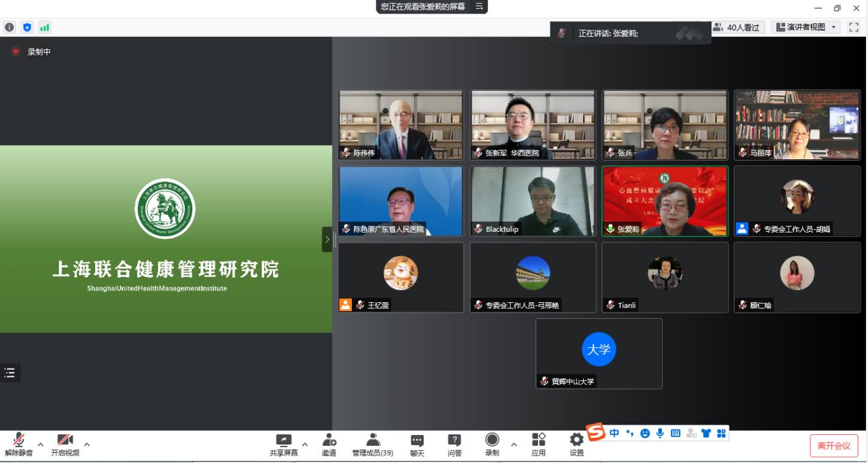Screen dimensions: 868x463
Task: Select 顾仁瑜 participant tile
Action: pos(797,278)
